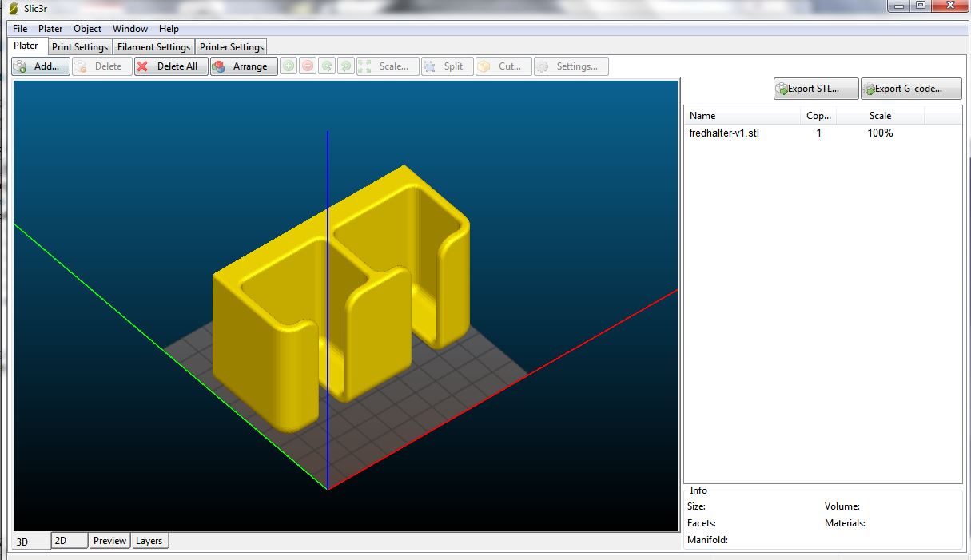The width and height of the screenshot is (971, 560).
Task: Open the File menu
Action: [20, 29]
